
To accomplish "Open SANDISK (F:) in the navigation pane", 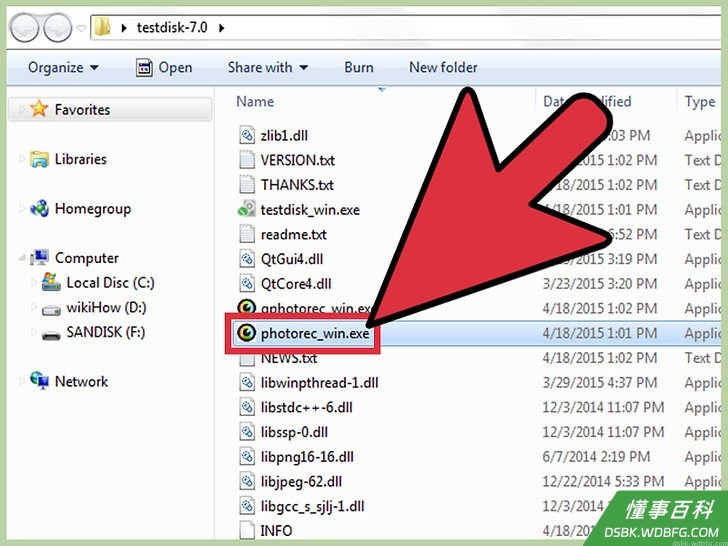I will [105, 332].
